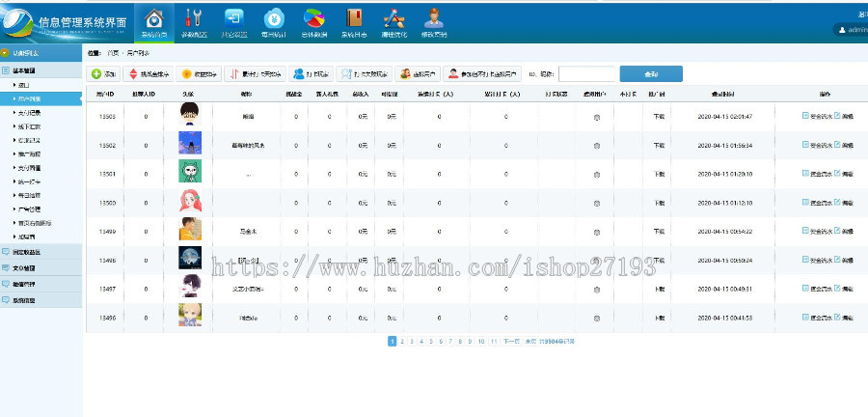Click the 下载 link in row 13502
Viewport: 868px width, 417px height.
click(x=658, y=146)
